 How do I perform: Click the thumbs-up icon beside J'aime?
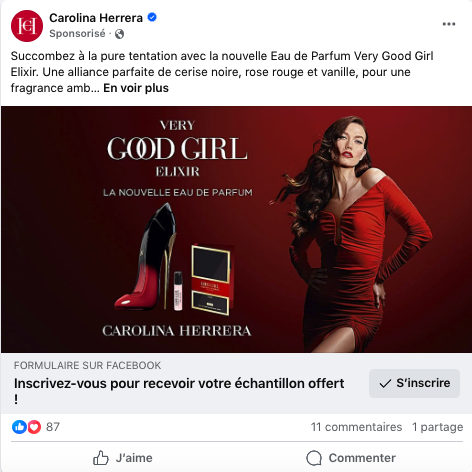coord(101,458)
